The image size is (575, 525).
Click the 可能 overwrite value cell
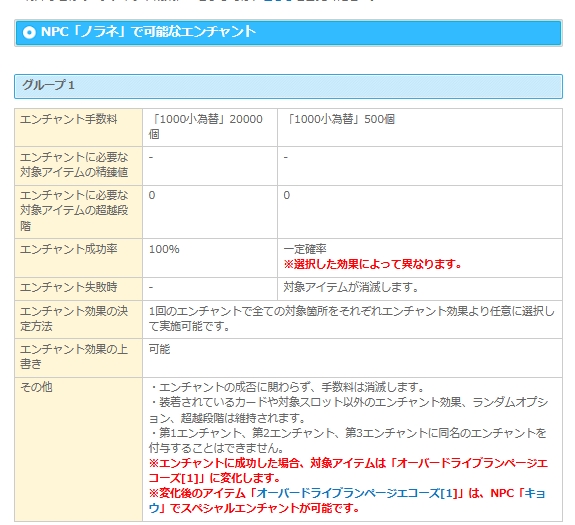(x=352, y=358)
